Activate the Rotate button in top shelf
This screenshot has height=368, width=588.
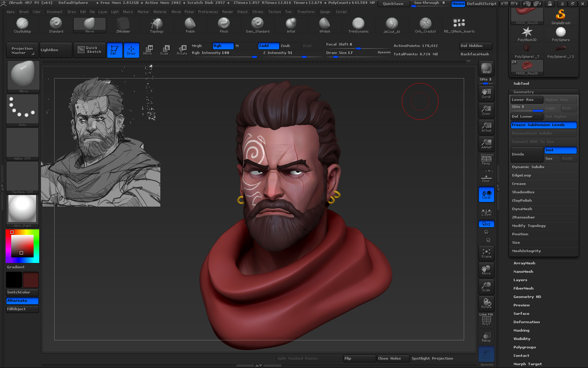182,50
